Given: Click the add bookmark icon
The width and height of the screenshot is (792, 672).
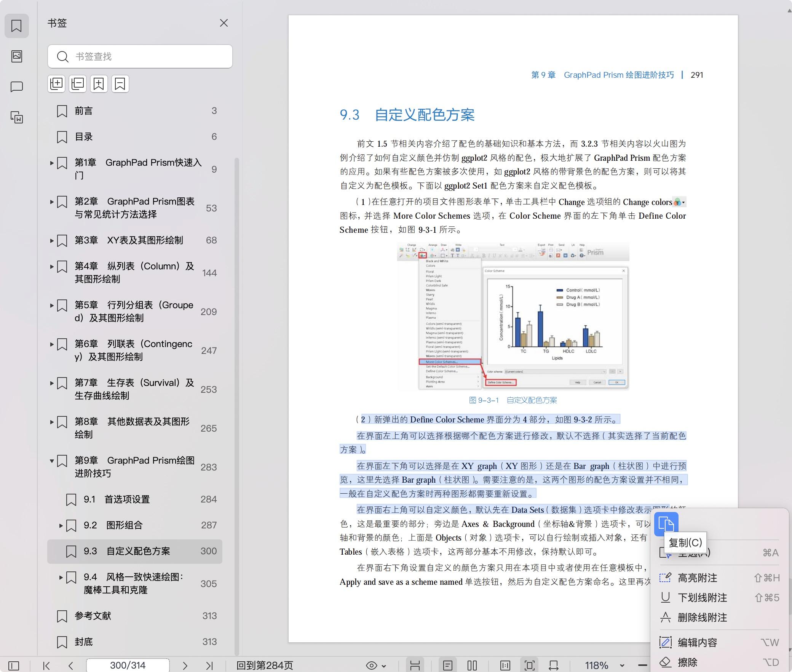Looking at the screenshot, I should 99,84.
